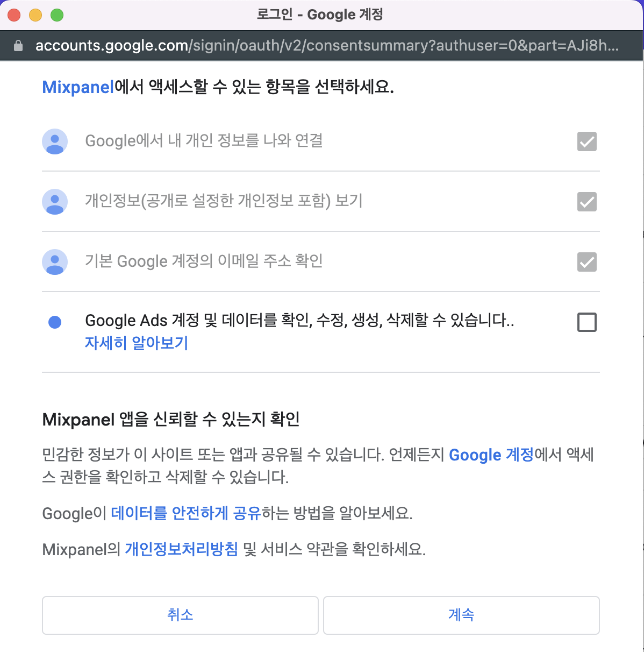Open the 자세히 알아보기 link
This screenshot has width=644, height=652.
coord(137,343)
